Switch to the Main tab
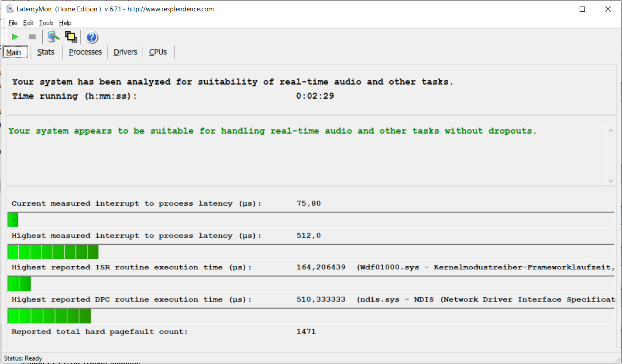622x364 pixels. 15,52
